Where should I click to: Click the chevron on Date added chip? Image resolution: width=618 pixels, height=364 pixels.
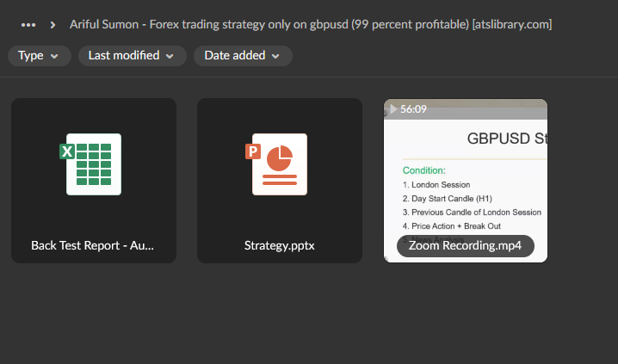275,56
